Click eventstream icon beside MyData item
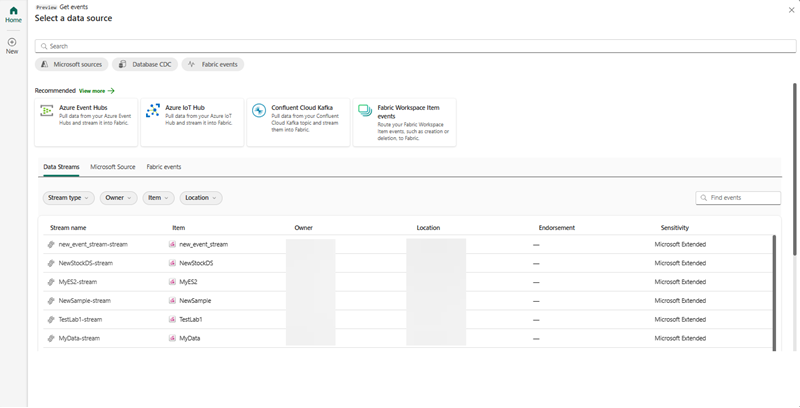The image size is (800, 408). (x=172, y=338)
